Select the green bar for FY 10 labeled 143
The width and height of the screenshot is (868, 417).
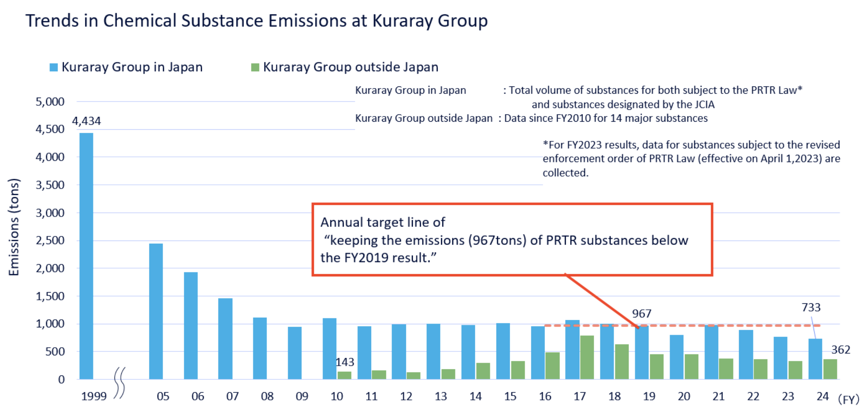pos(344,375)
